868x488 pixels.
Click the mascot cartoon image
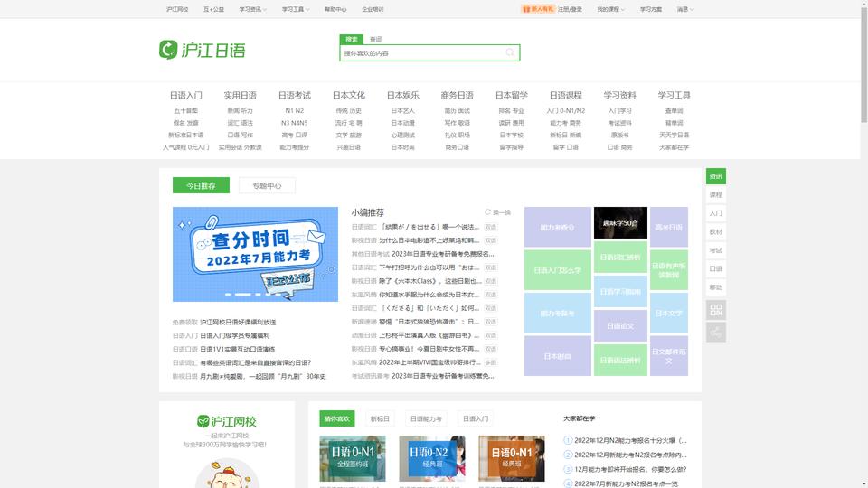227,474
